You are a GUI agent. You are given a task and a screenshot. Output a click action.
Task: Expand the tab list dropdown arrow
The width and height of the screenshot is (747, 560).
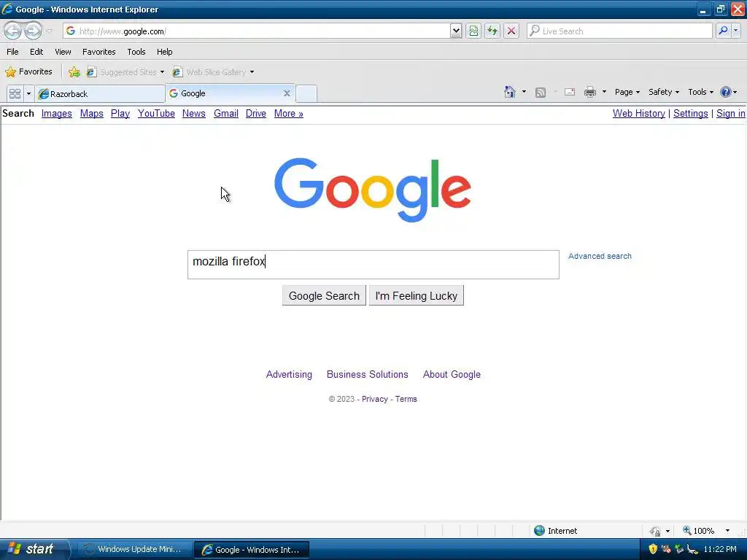pyautogui.click(x=28, y=93)
